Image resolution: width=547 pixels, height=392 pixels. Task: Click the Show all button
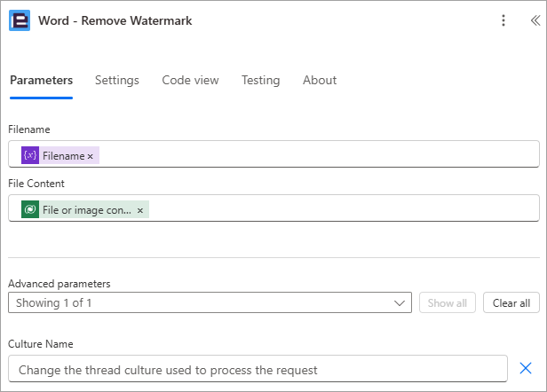(x=448, y=302)
